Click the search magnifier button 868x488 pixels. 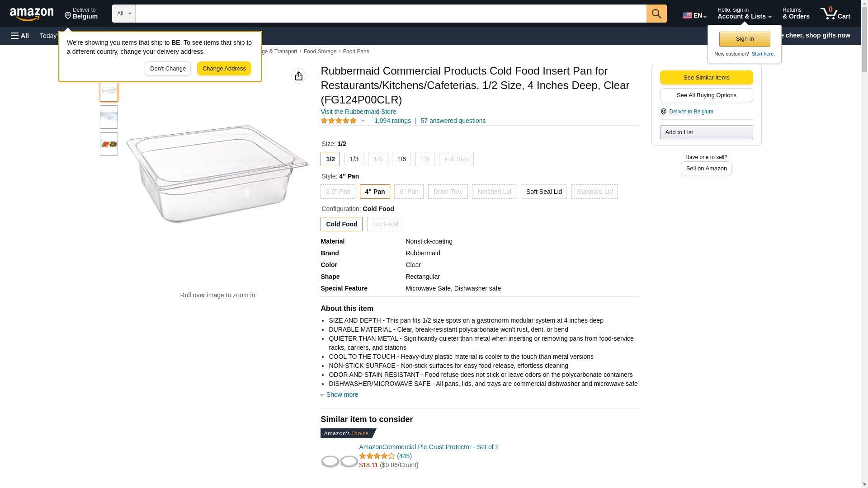point(656,14)
